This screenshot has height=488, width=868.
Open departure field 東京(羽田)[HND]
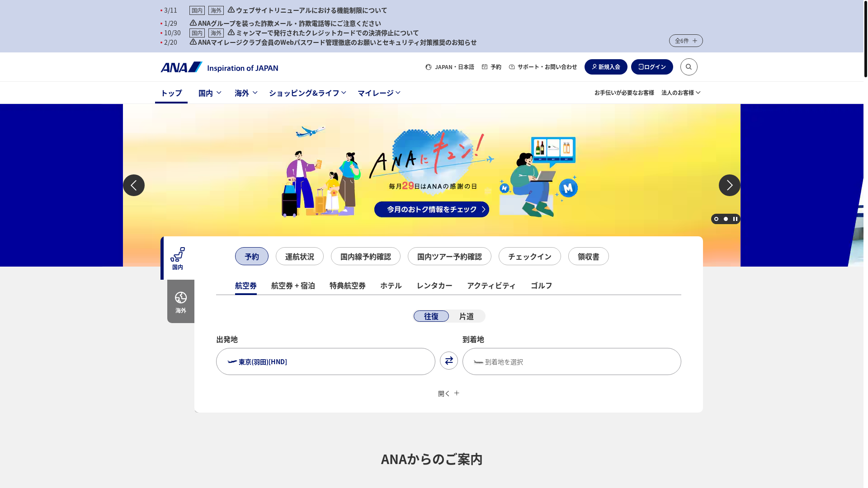[325, 361]
